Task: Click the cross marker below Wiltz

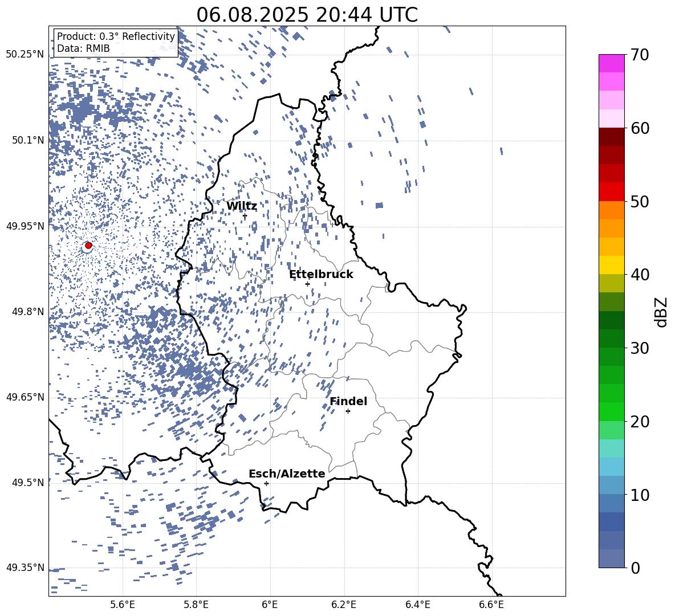Action: (x=245, y=216)
